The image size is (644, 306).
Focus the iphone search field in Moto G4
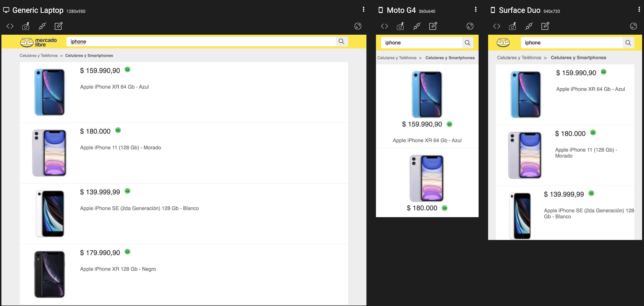[422, 43]
